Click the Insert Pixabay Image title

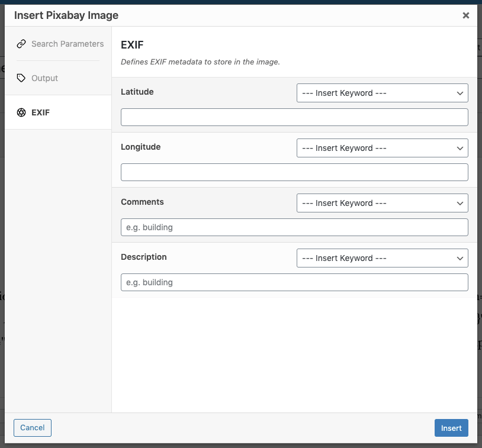point(66,15)
